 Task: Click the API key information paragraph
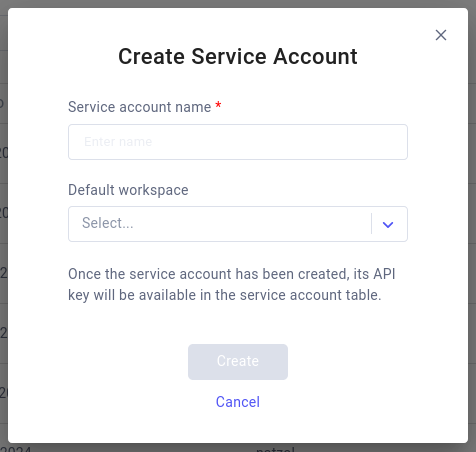pos(232,285)
